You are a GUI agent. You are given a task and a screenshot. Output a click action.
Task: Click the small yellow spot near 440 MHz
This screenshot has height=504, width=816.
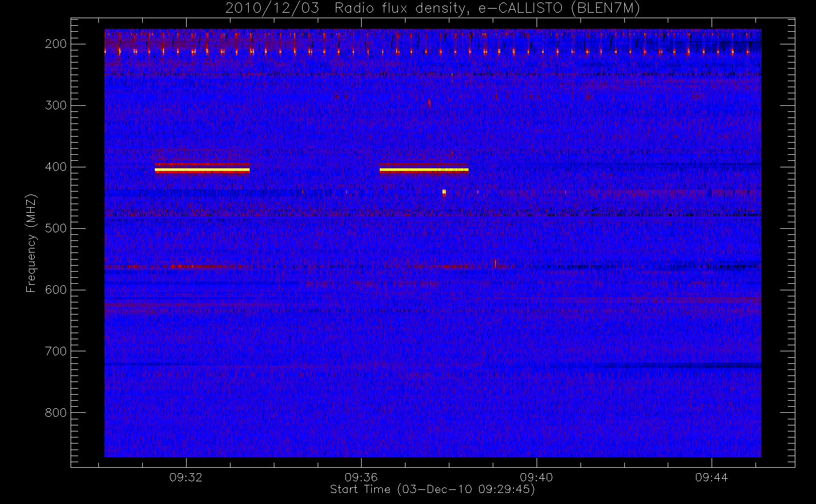pyautogui.click(x=444, y=192)
